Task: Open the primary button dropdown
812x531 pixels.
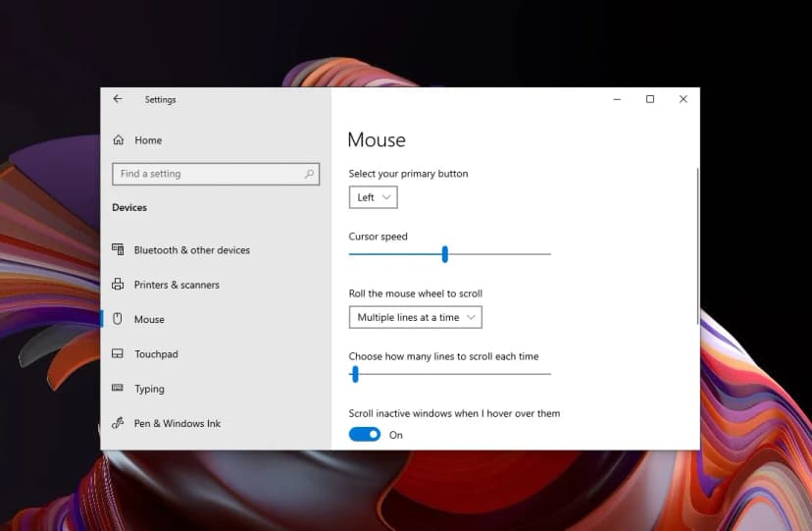Action: [x=374, y=197]
